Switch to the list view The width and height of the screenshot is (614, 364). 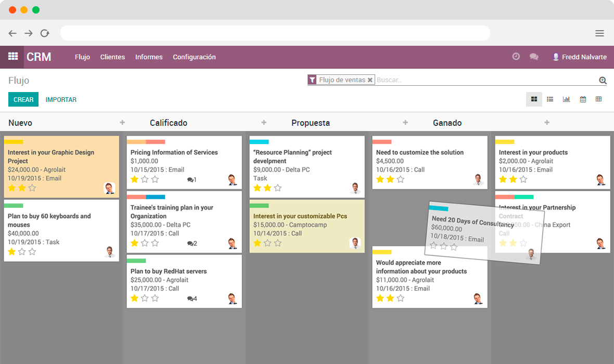pos(550,99)
